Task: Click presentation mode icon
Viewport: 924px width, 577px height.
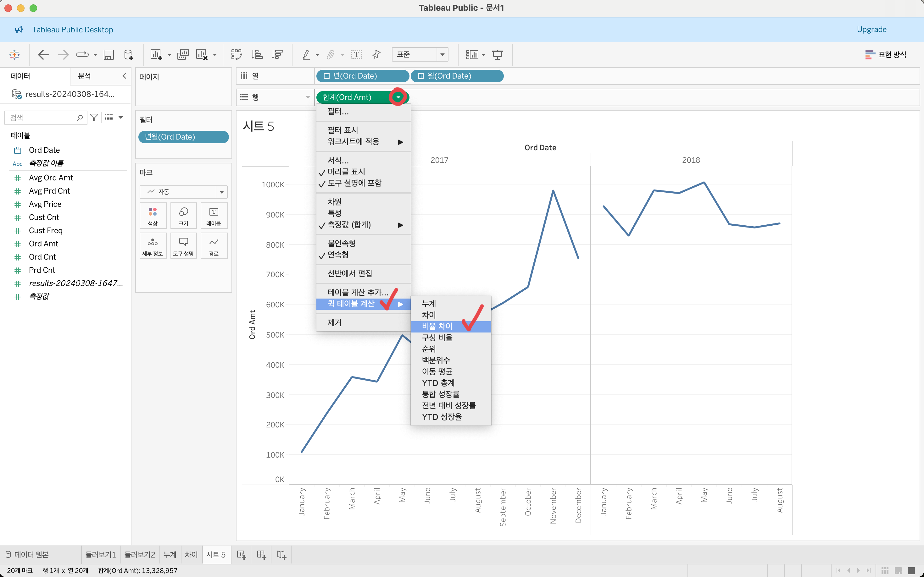Action: point(497,55)
